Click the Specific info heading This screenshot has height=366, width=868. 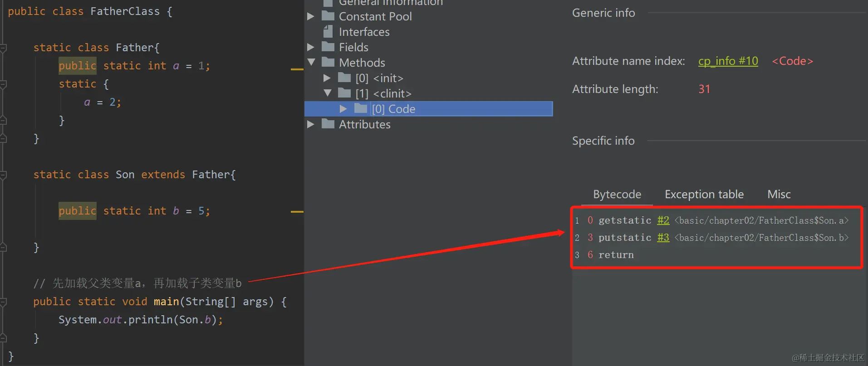point(603,141)
